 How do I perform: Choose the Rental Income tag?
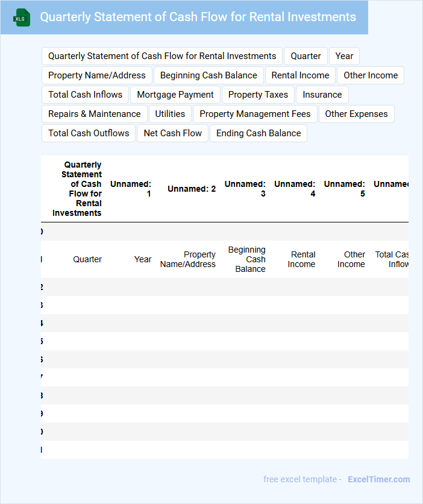tap(300, 75)
